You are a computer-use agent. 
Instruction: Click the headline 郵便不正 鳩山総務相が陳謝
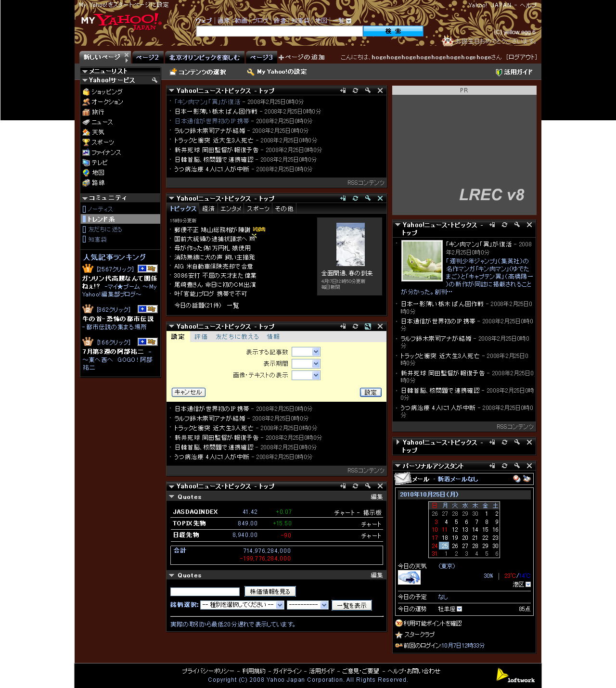coord(212,229)
